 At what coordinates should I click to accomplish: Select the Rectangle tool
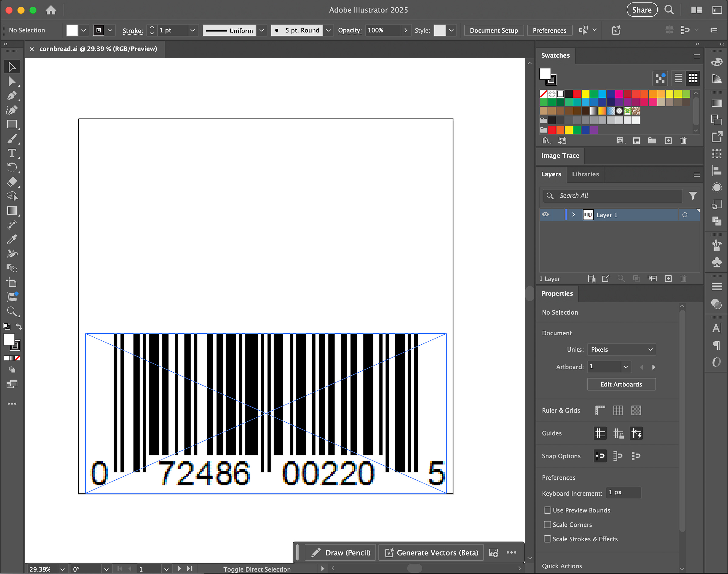(12, 124)
